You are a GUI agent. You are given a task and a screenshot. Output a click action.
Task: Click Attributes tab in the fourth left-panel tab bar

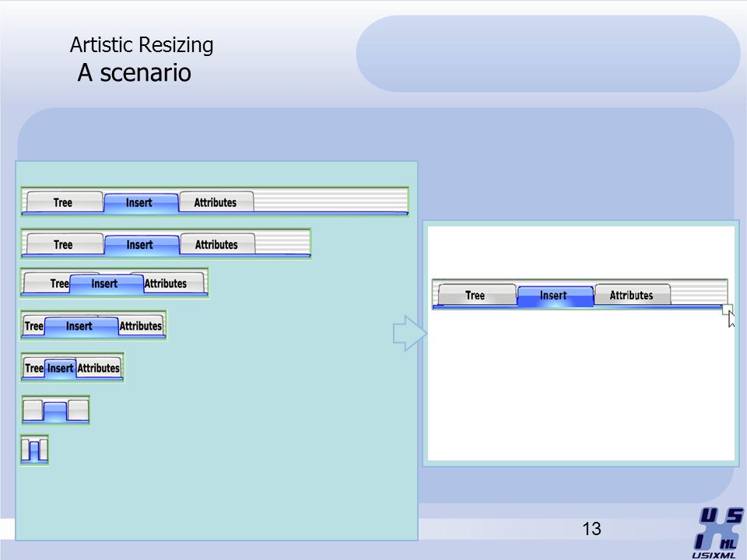(x=141, y=326)
